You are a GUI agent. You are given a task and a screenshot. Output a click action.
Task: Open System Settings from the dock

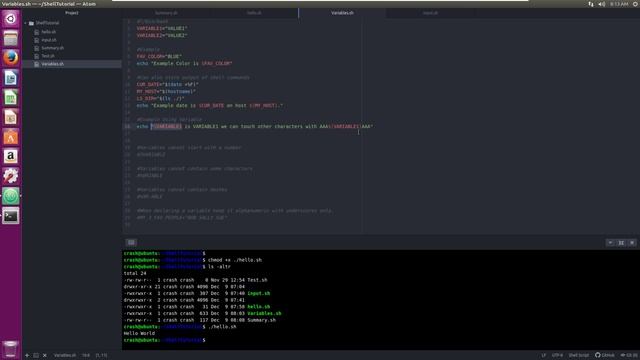[x=11, y=176]
